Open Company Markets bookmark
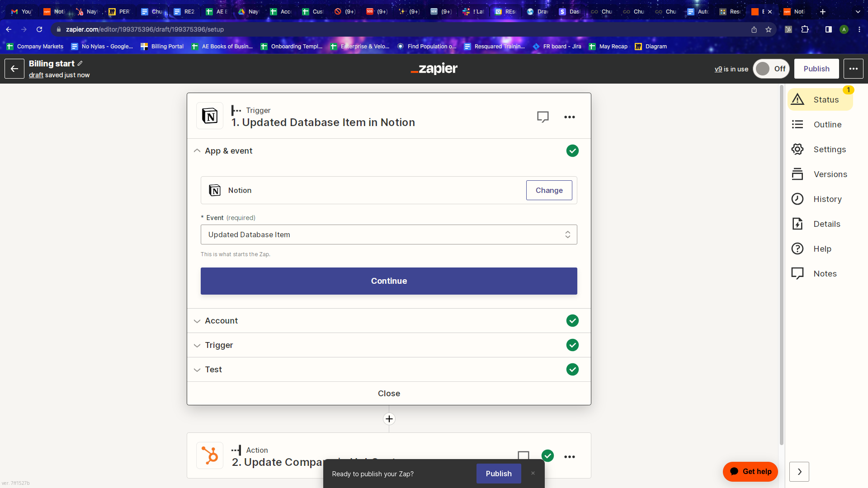The image size is (868, 488). point(35,47)
